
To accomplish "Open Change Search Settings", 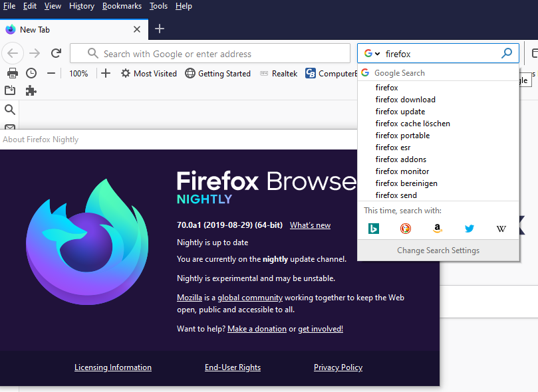I will [438, 250].
